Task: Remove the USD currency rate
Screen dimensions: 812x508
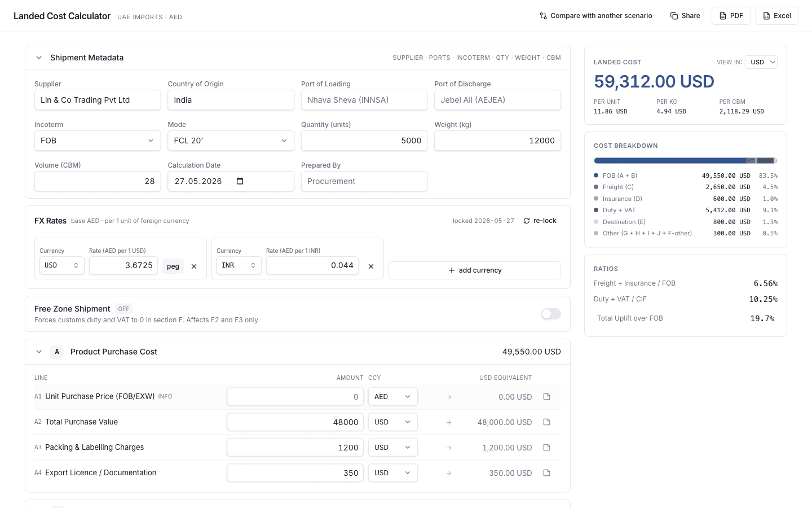Action: coord(194,266)
